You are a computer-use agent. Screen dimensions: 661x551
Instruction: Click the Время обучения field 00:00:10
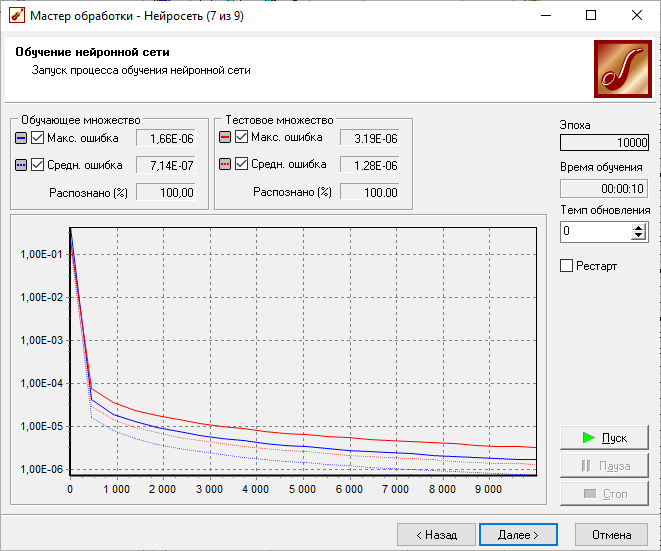pos(604,188)
